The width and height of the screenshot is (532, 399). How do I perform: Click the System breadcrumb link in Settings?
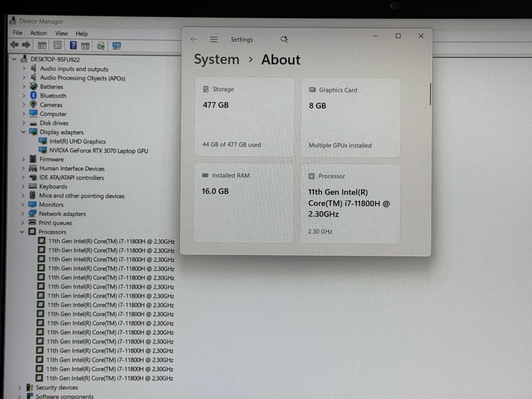click(x=217, y=59)
